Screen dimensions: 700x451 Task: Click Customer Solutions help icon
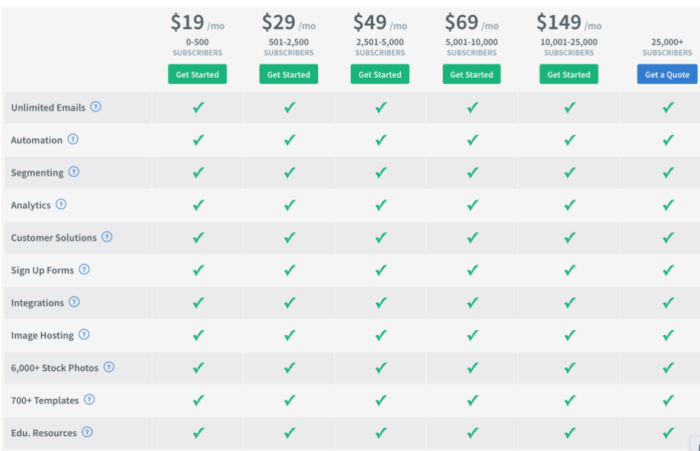[x=107, y=237]
